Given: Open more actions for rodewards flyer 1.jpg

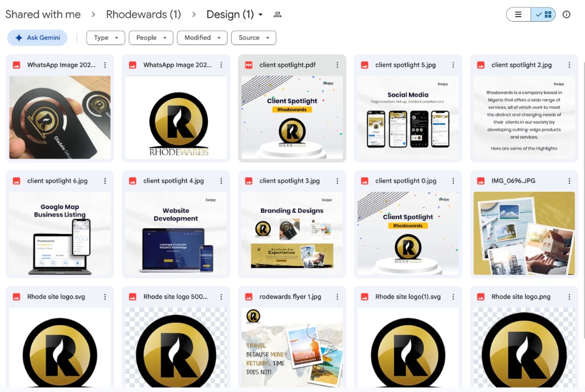Looking at the screenshot, I should click(337, 297).
